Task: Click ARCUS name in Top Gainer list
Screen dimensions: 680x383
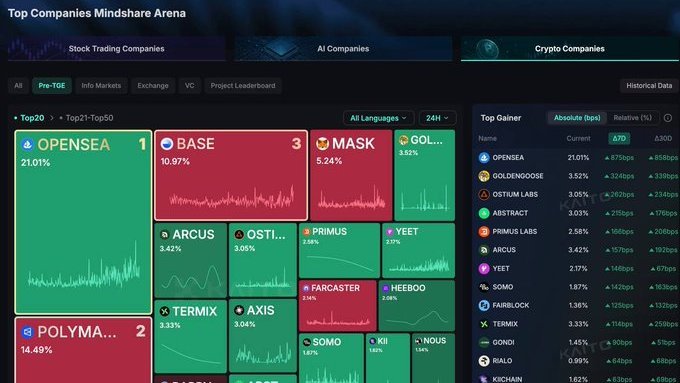Action: pyautogui.click(x=504, y=250)
